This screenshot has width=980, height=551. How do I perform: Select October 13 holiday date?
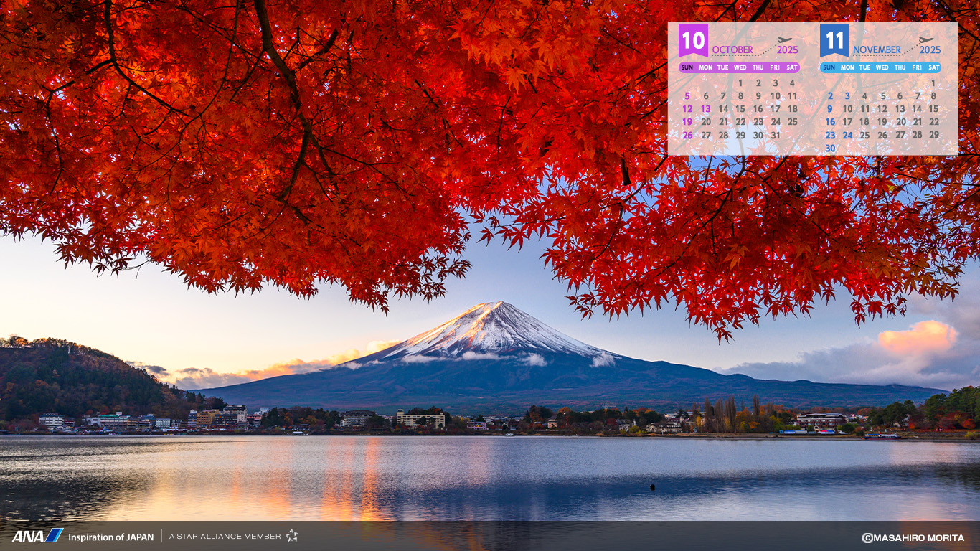coord(705,109)
